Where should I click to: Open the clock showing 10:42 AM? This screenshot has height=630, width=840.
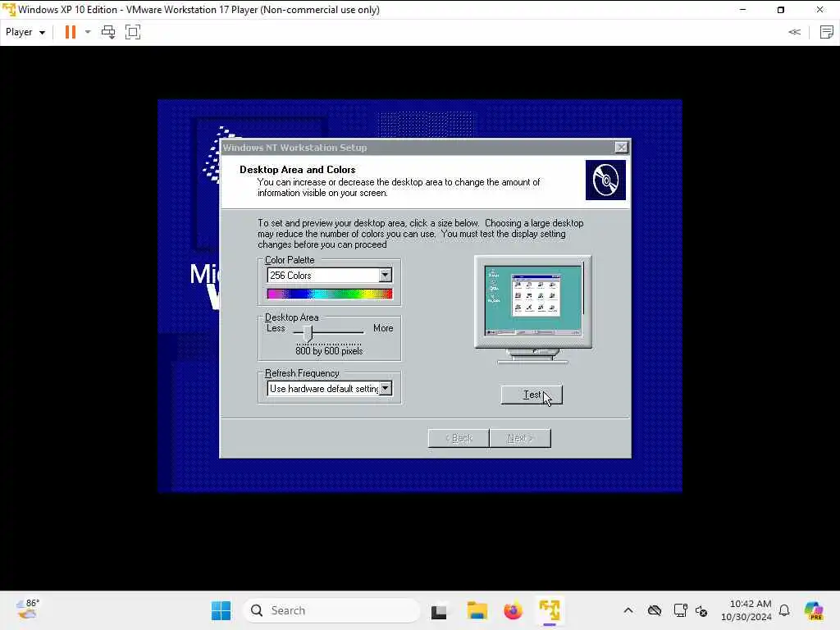[x=746, y=610]
